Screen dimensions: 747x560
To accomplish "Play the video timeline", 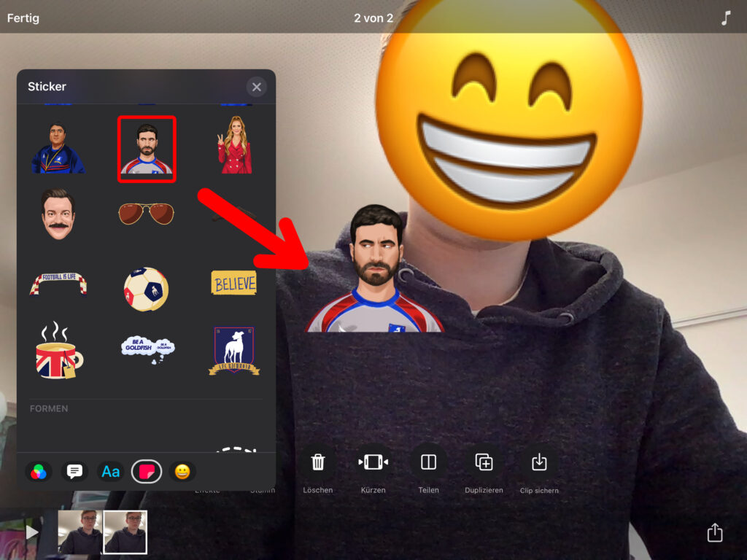I will pyautogui.click(x=32, y=532).
